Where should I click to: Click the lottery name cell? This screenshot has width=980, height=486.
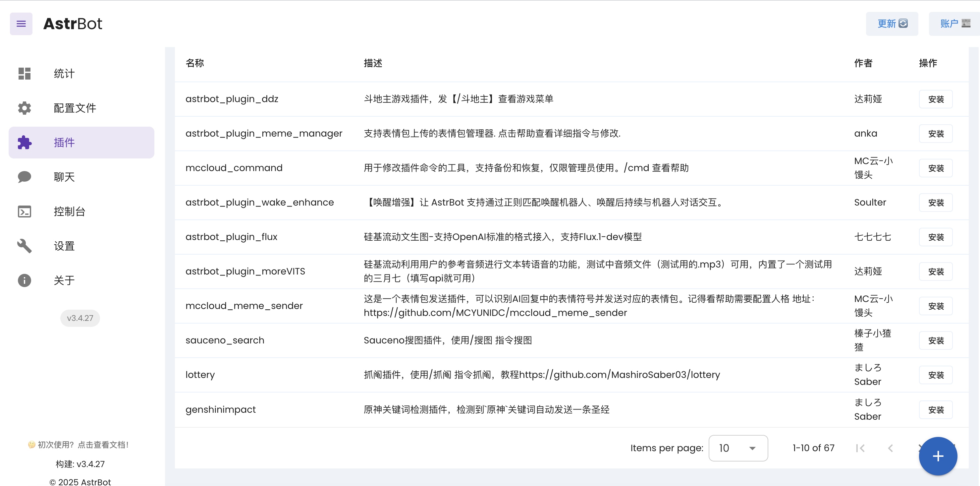[x=200, y=375]
